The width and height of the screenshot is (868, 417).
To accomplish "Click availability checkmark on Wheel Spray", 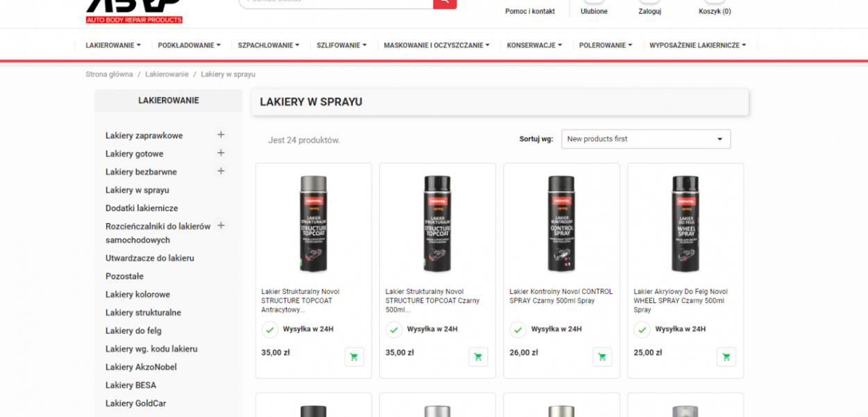I will tap(642, 329).
